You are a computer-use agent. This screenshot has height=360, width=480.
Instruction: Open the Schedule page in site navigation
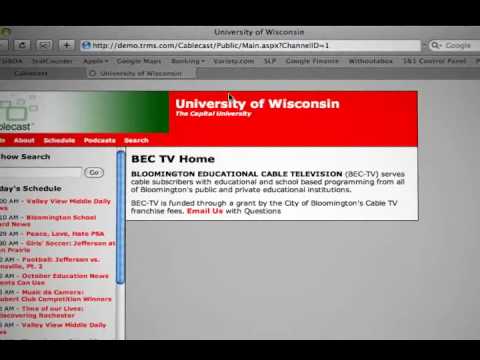pyautogui.click(x=59, y=140)
